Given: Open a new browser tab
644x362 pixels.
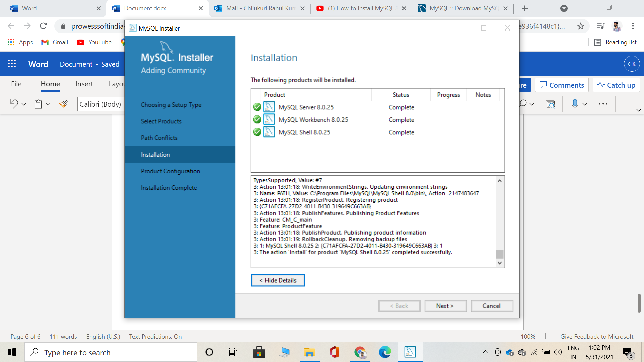Looking at the screenshot, I should coord(525,8).
